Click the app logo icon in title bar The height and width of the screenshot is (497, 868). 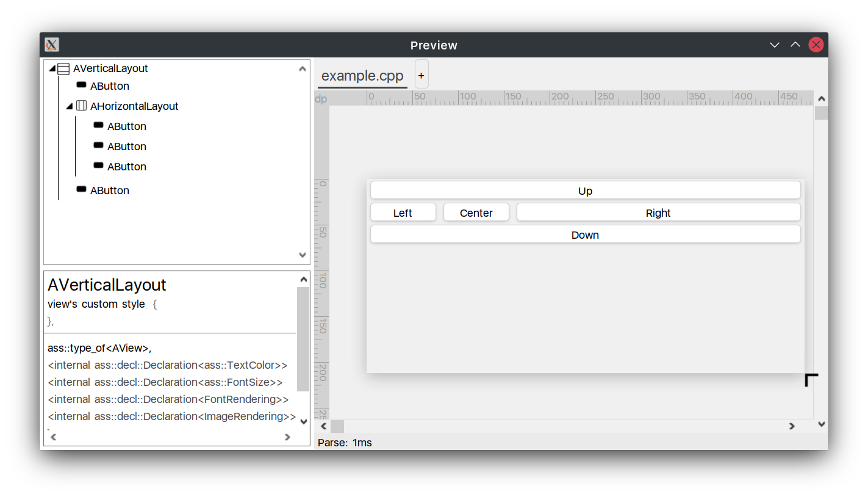click(52, 45)
